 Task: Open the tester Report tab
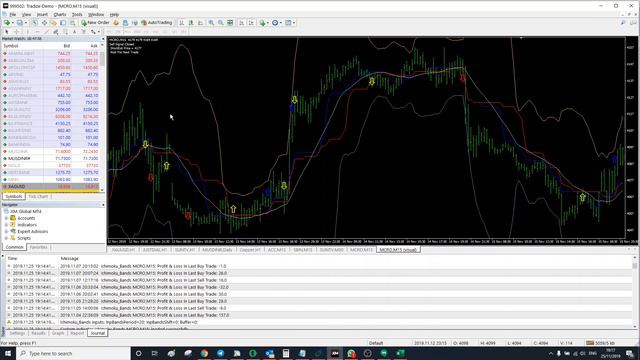pos(77,333)
